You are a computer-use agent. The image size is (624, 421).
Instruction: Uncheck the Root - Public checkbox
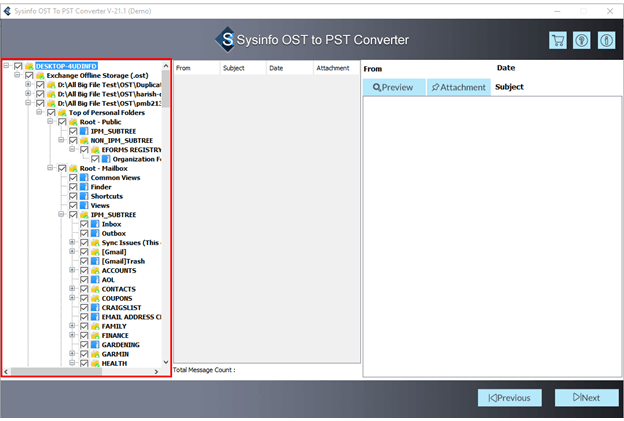(x=62, y=122)
